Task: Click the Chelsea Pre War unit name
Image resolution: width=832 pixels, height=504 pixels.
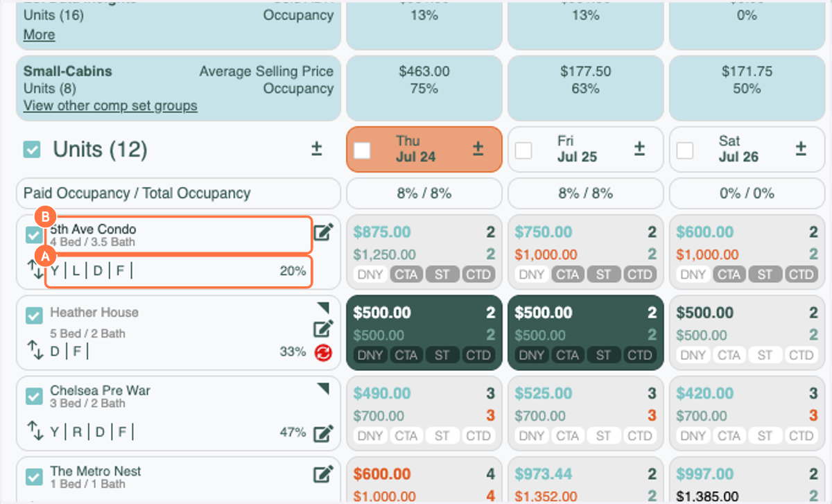Action: 100,390
